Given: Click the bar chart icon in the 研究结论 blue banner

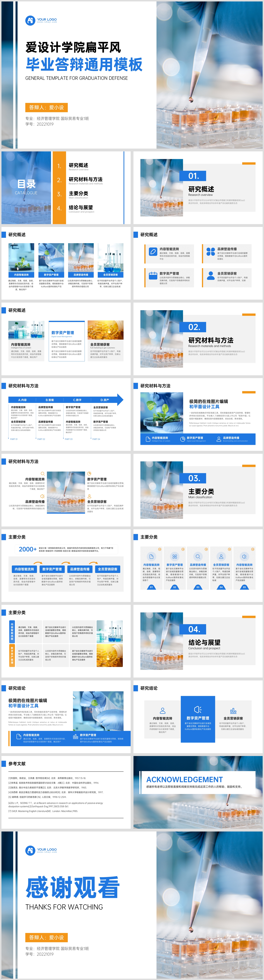Looking at the screenshot, I should pos(76,737).
